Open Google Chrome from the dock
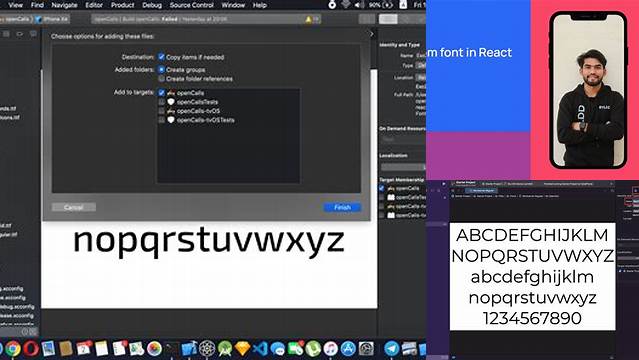 pos(13,349)
